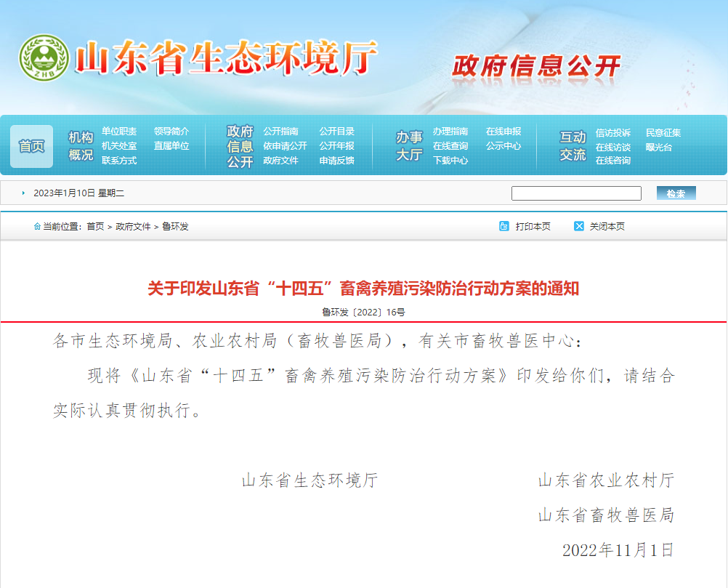This screenshot has width=728, height=588.
Task: Select the 政府文件 link in navigation menu
Action: pos(280,161)
